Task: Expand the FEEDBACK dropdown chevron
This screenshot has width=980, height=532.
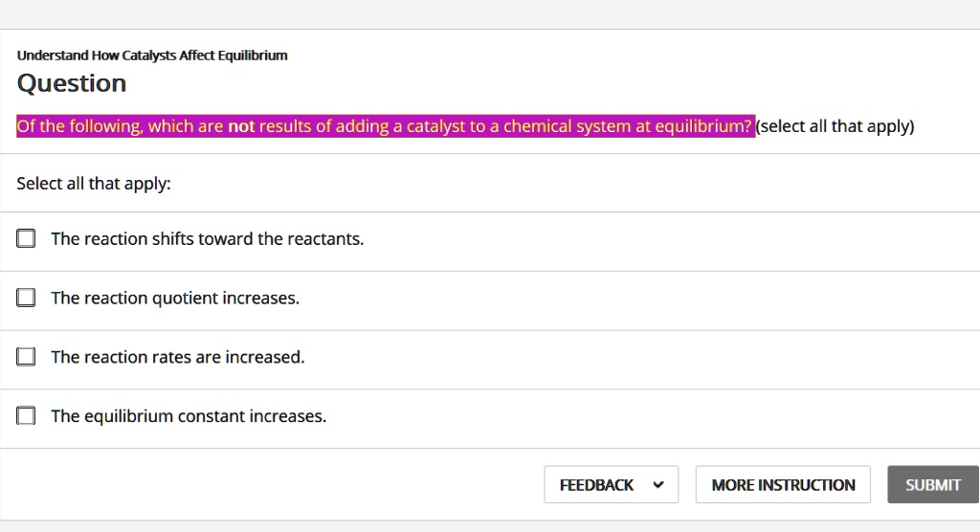Action: point(657,485)
